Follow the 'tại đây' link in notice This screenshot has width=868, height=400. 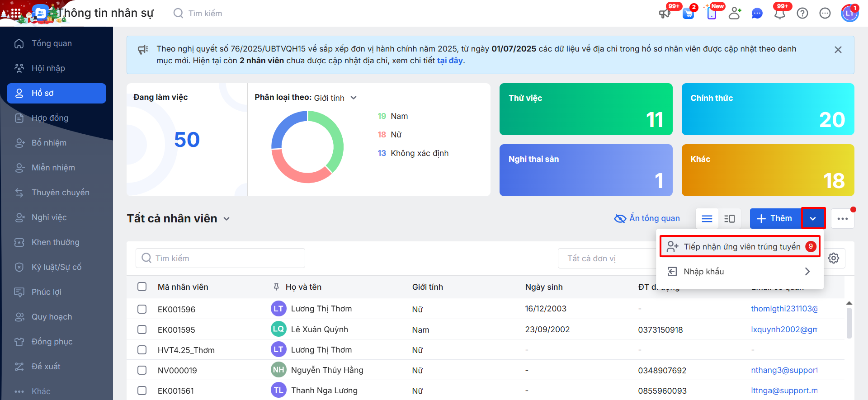(450, 61)
